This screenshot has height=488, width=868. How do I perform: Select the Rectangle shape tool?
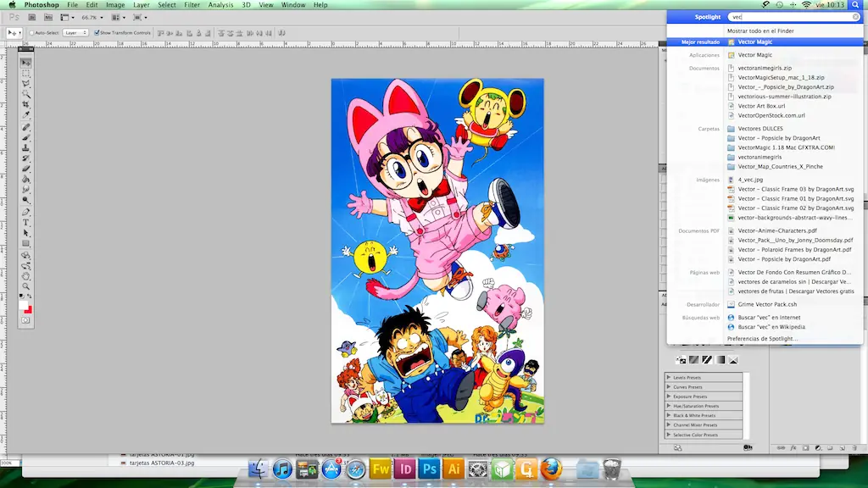pos(26,244)
